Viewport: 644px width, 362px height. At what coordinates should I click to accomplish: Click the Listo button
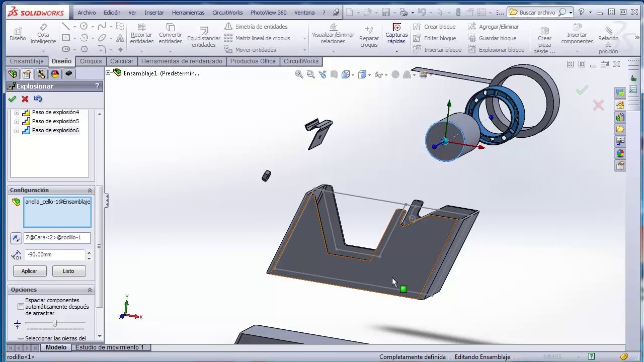coord(68,271)
